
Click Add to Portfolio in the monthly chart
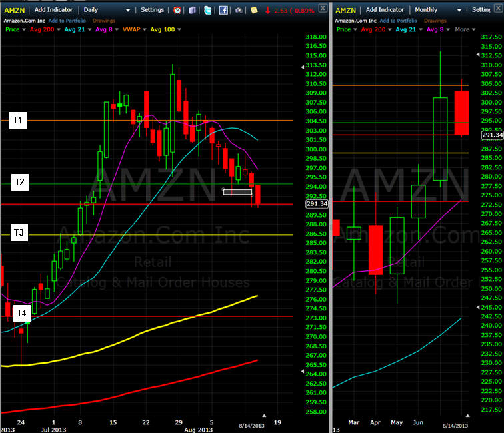(398, 21)
